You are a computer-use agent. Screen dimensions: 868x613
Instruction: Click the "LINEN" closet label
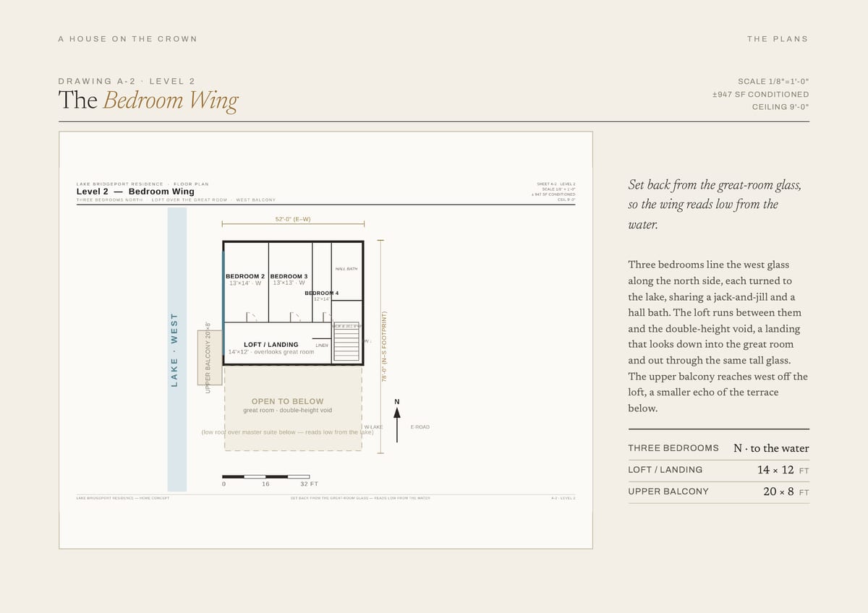[x=322, y=346]
